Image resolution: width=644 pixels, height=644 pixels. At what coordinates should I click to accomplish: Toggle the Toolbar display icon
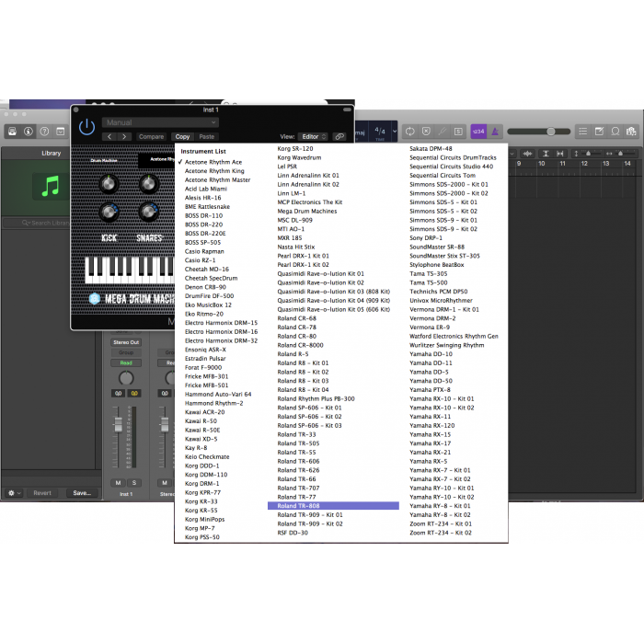click(x=61, y=132)
